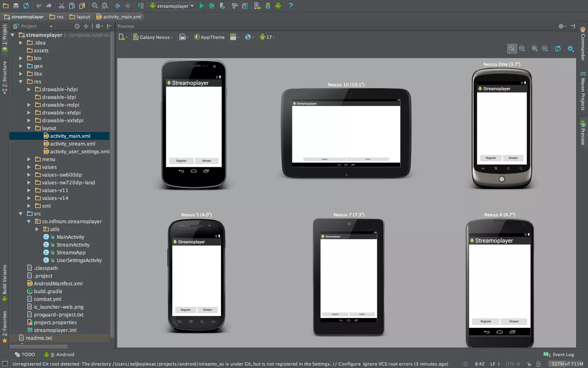Set preview zoom to 1:1
The image size is (588, 368).
[x=522, y=49]
